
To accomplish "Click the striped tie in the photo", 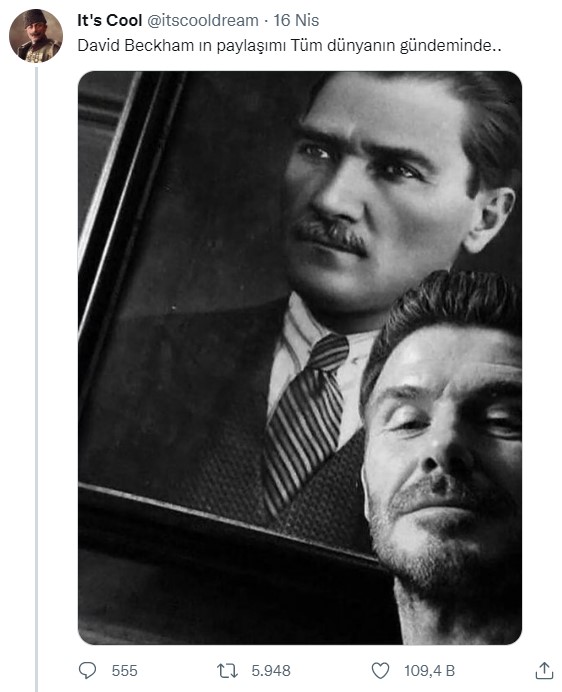I will point(306,421).
